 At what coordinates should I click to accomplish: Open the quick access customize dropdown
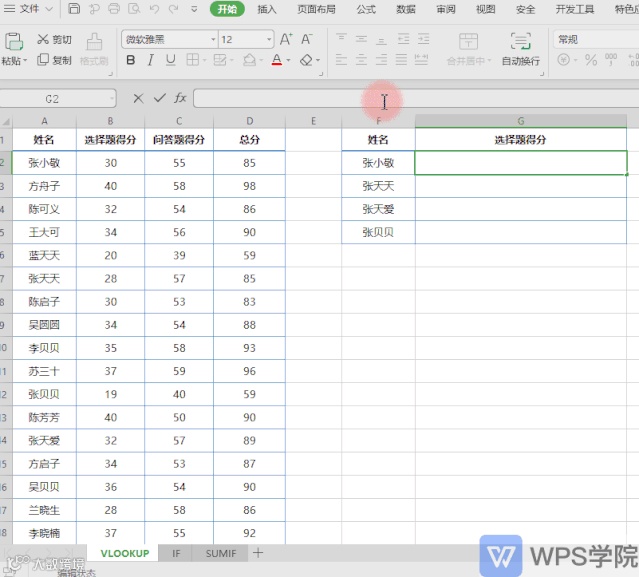pos(194,9)
